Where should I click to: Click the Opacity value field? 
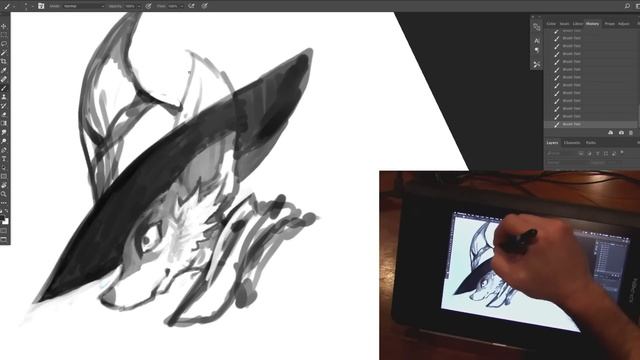pos(131,6)
